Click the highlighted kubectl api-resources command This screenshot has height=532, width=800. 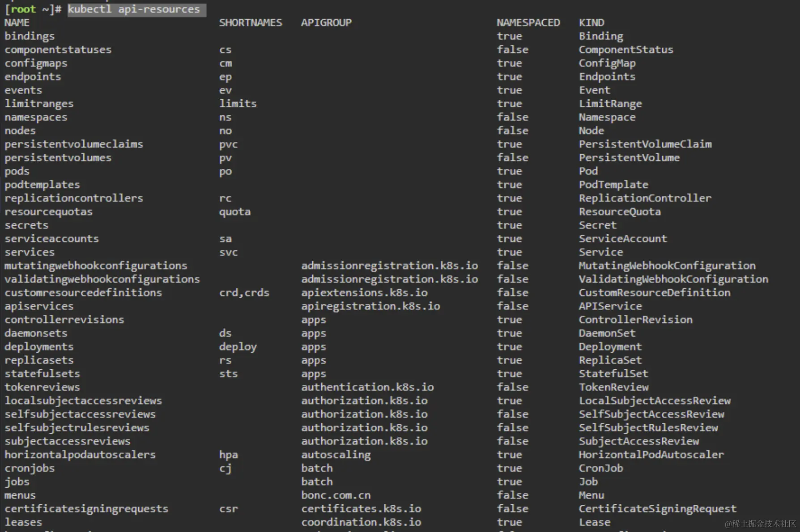point(134,9)
